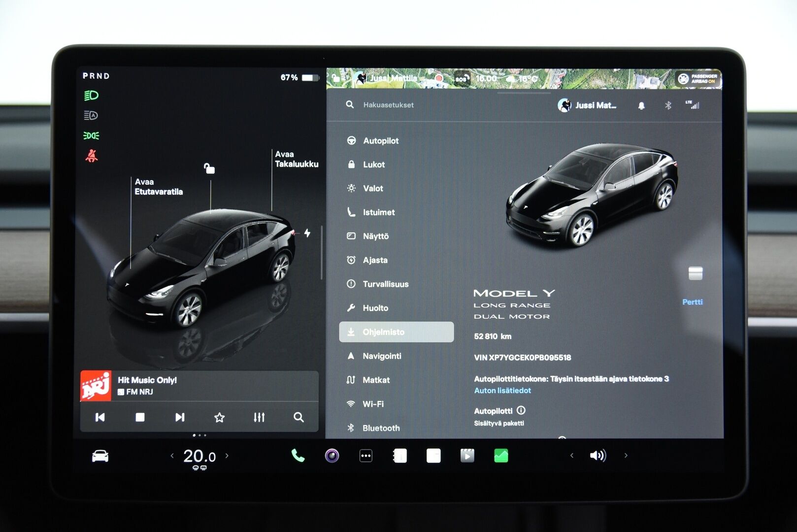Tap the NRJ station logo thumbnail

click(96, 386)
